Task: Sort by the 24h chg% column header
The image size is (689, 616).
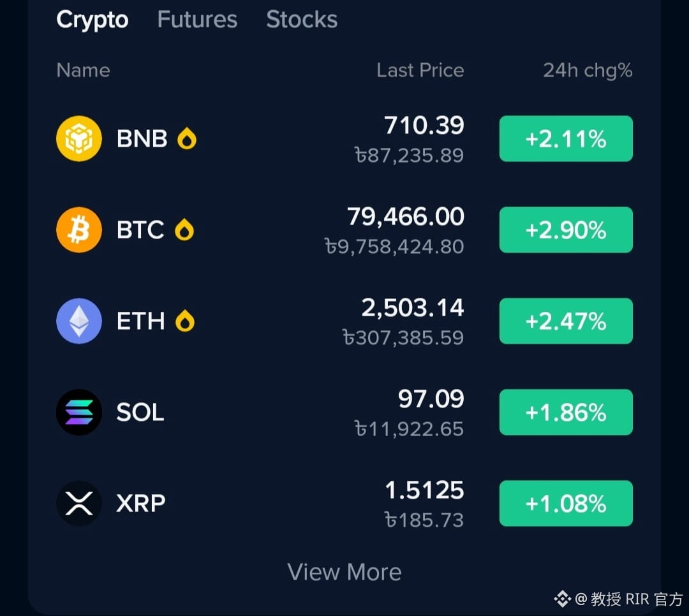Action: point(588,71)
